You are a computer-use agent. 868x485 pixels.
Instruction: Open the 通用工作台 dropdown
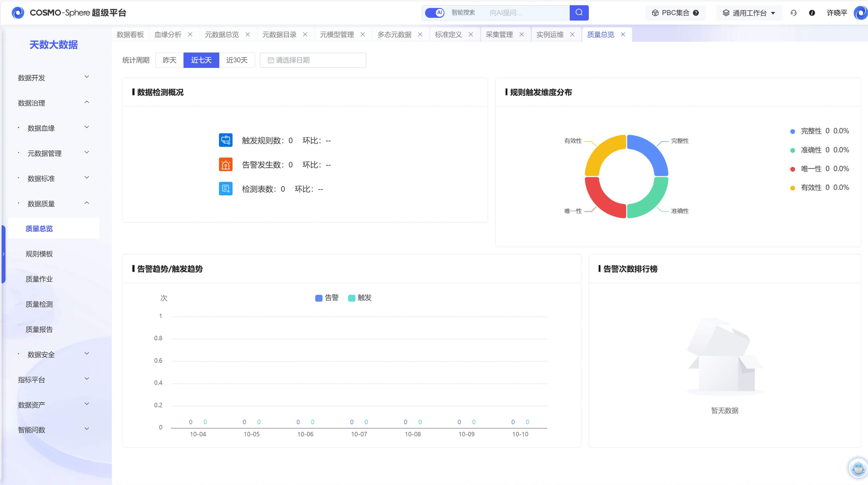[x=749, y=13]
